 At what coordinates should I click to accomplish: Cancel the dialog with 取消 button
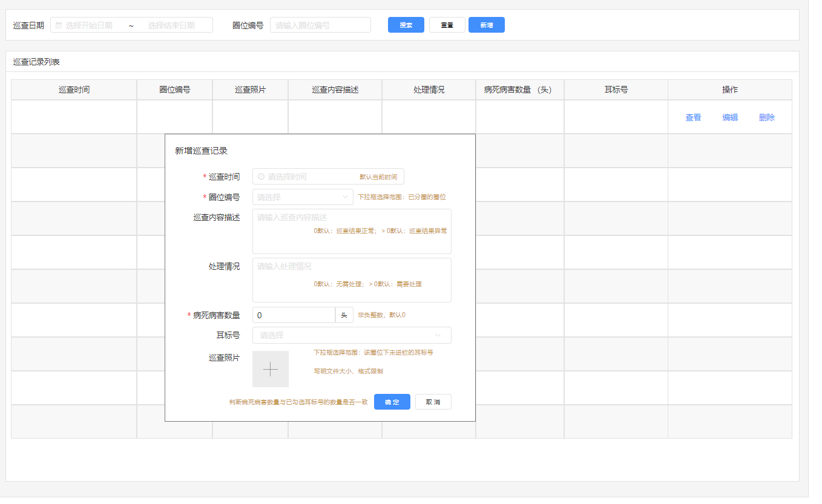(433, 402)
